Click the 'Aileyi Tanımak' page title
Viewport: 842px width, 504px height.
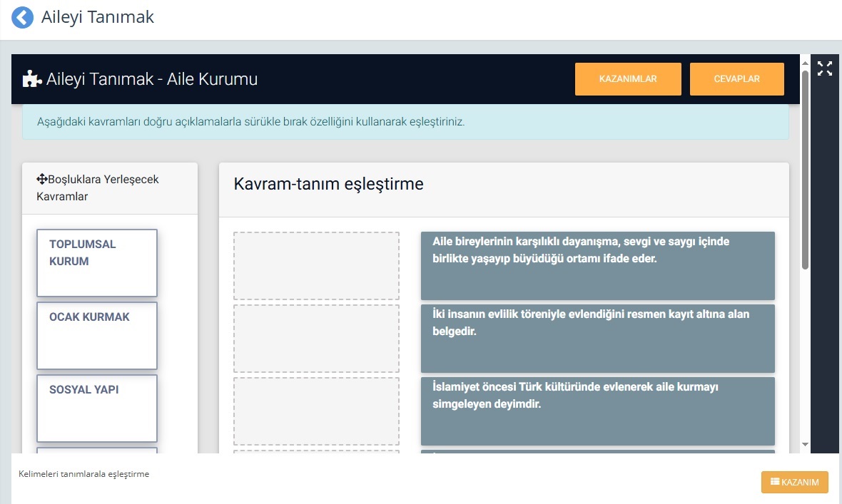click(98, 17)
